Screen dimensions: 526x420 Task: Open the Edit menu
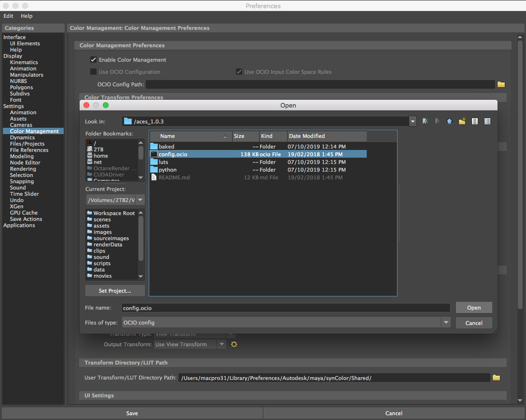click(x=8, y=16)
